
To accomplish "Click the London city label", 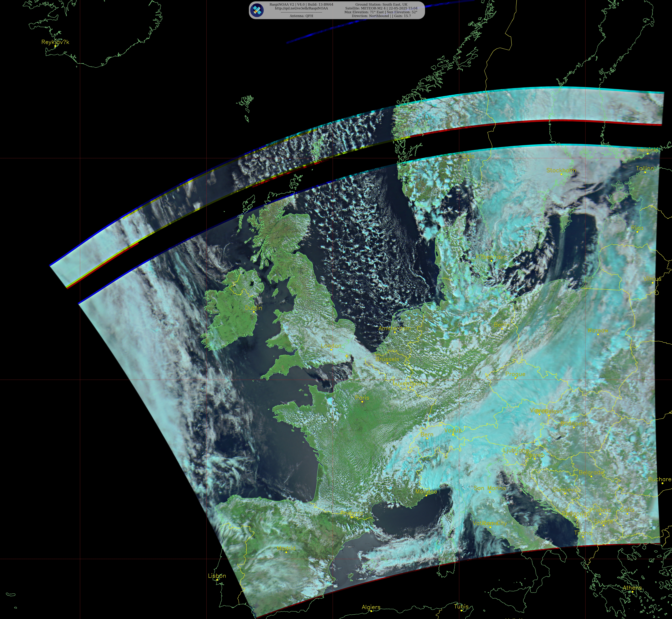I will [331, 346].
